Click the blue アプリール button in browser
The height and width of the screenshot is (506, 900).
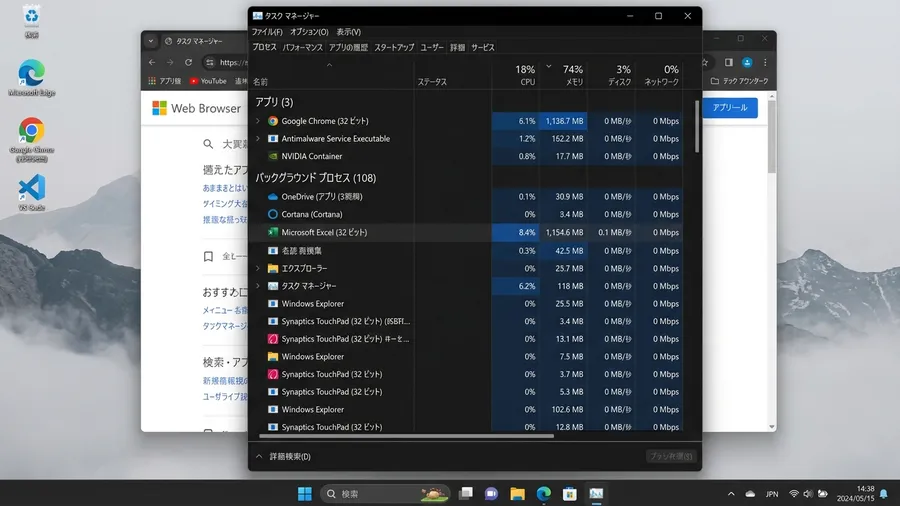point(730,107)
